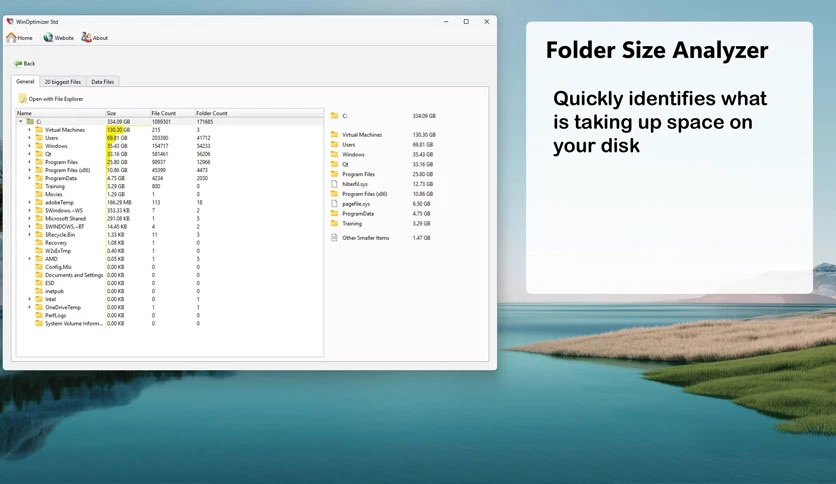This screenshot has width=836, height=484.
Task: Select the Microsoft Shared tree row
Action: pyautogui.click(x=170, y=219)
